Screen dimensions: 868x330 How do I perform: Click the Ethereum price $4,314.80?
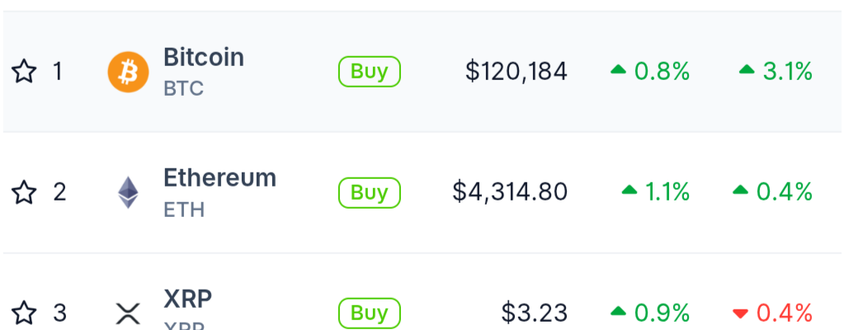pyautogui.click(x=510, y=193)
